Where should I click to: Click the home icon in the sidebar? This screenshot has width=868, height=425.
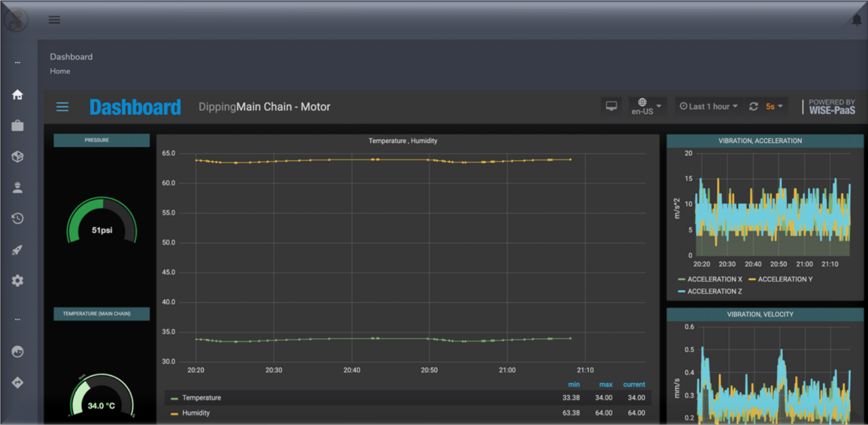(18, 95)
